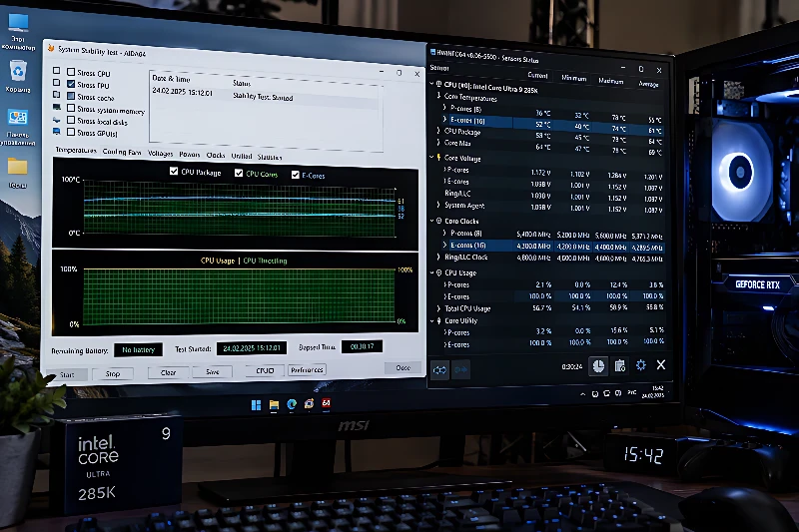Open the Windows Start menu
The image size is (799, 532).
tap(257, 405)
